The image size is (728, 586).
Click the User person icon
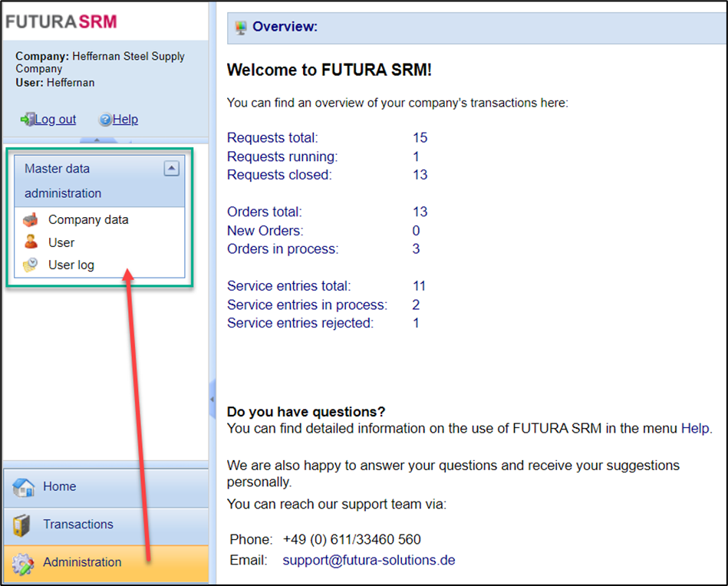[x=31, y=242]
